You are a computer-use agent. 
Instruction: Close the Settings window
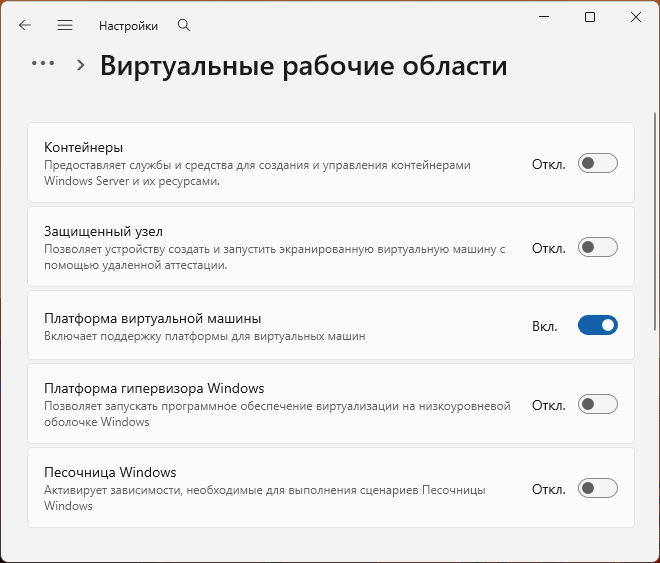[636, 17]
